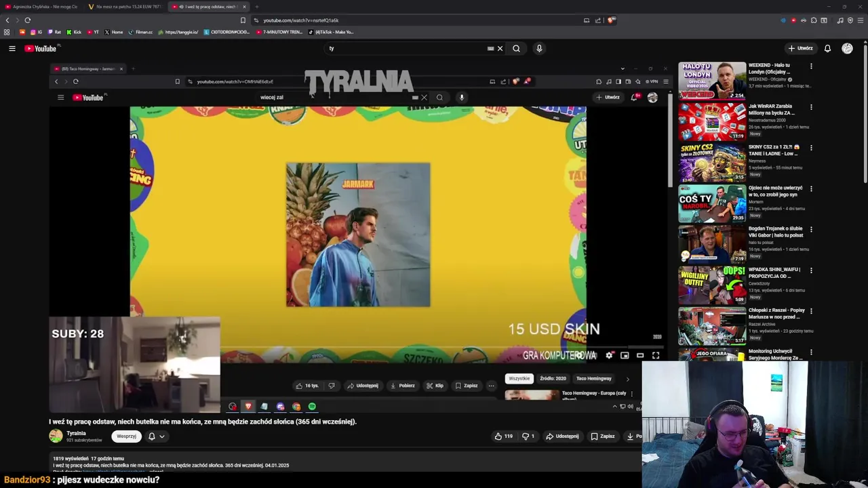Click the outer page's YouTube logo
Image resolution: width=868 pixels, height=488 pixels.
(x=41, y=48)
